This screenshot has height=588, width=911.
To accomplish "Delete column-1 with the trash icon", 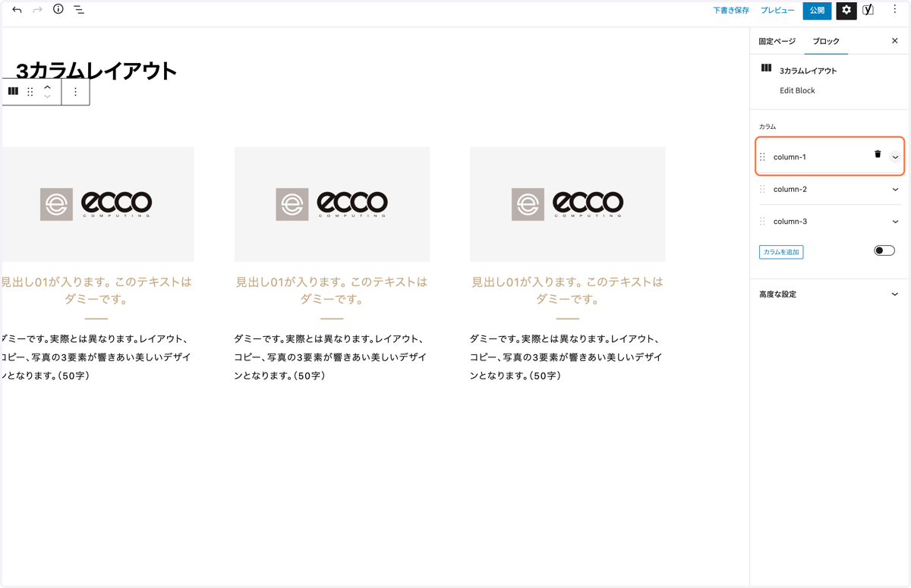I will 878,154.
